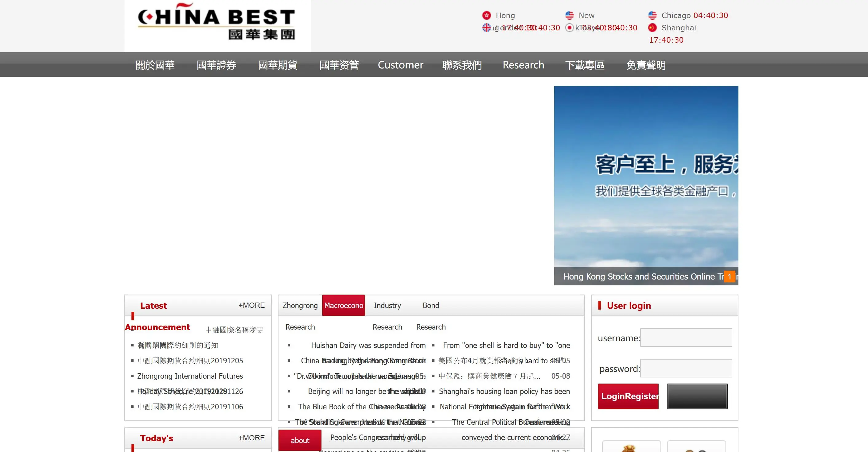Click the New York US flag icon
Viewport: 868px width, 452px height.
coord(569,15)
